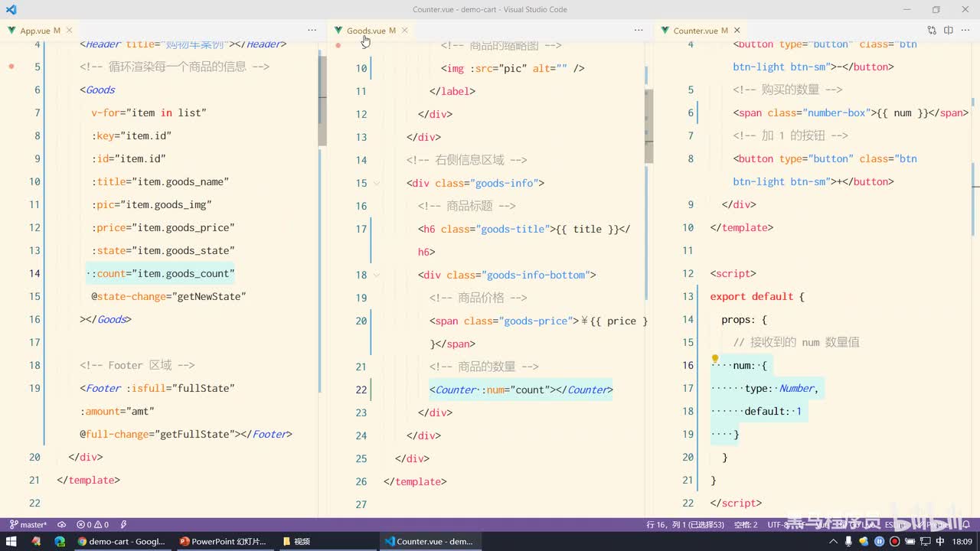The width and height of the screenshot is (980, 551).
Task: Click the UTF-8 encoding status button
Action: [779, 525]
